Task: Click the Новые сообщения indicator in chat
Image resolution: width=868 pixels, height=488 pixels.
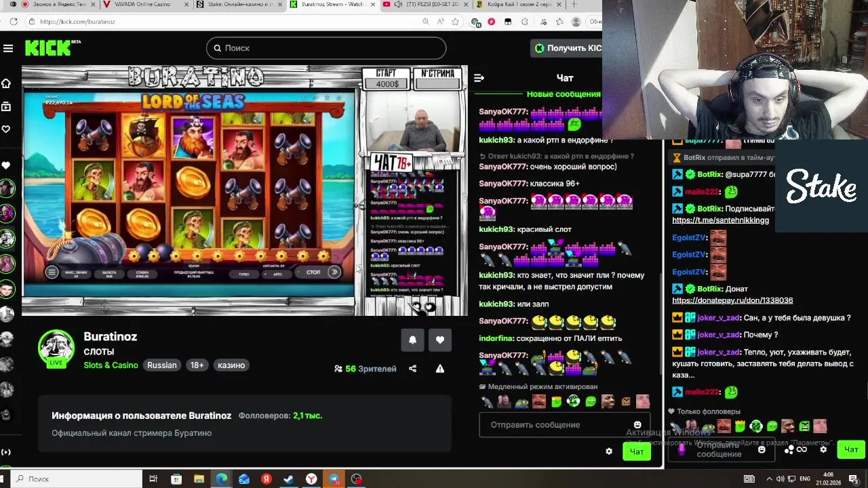Action: point(564,94)
